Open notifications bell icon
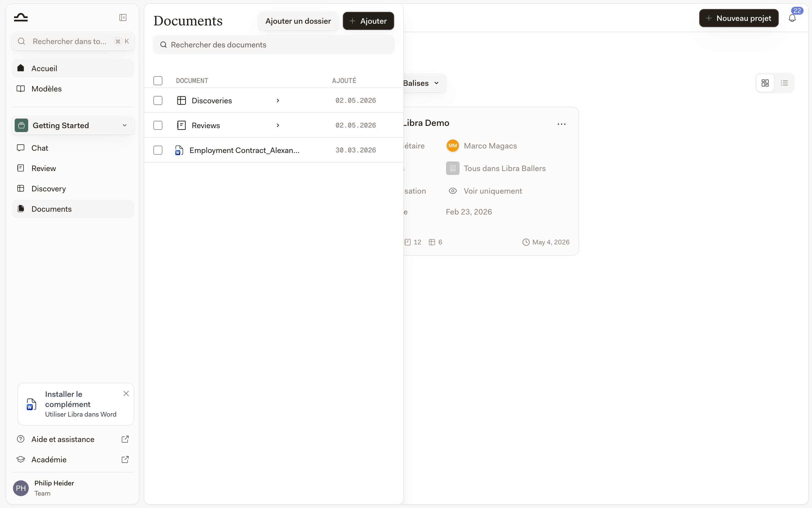 (792, 18)
